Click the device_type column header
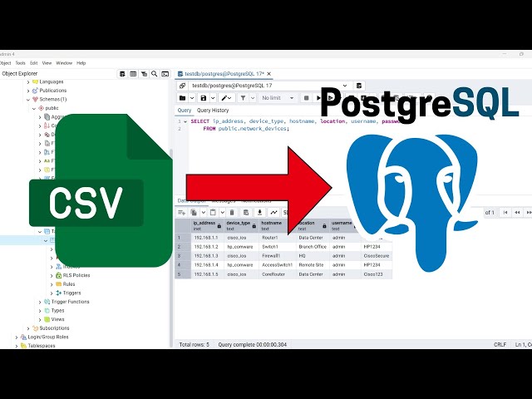The height and width of the screenshot is (399, 532). point(241,225)
